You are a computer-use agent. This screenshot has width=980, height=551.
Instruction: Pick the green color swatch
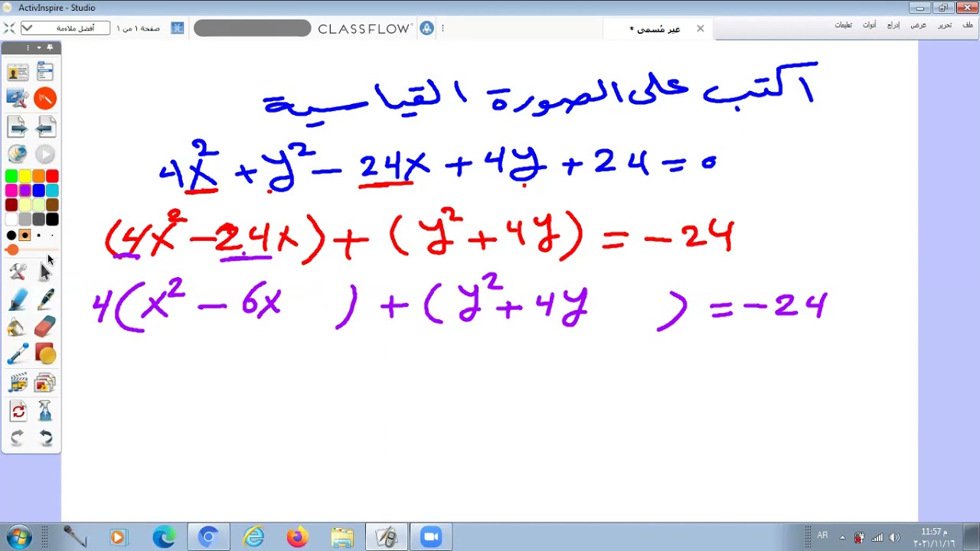(x=11, y=177)
